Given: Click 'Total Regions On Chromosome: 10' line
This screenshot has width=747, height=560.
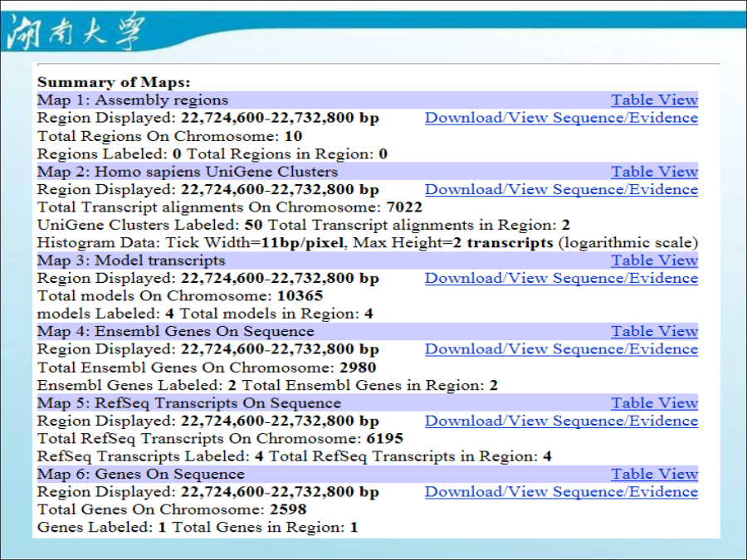Looking at the screenshot, I should 169,136.
